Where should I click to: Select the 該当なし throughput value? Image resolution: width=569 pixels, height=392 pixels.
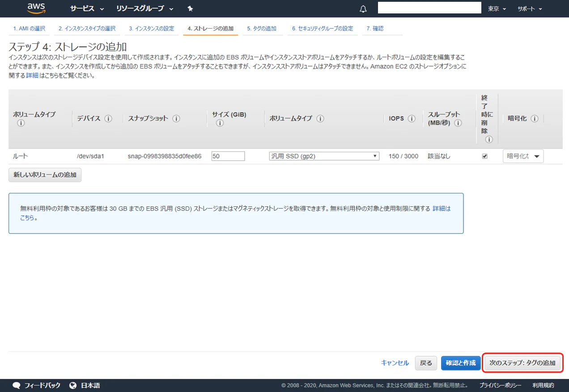click(439, 156)
